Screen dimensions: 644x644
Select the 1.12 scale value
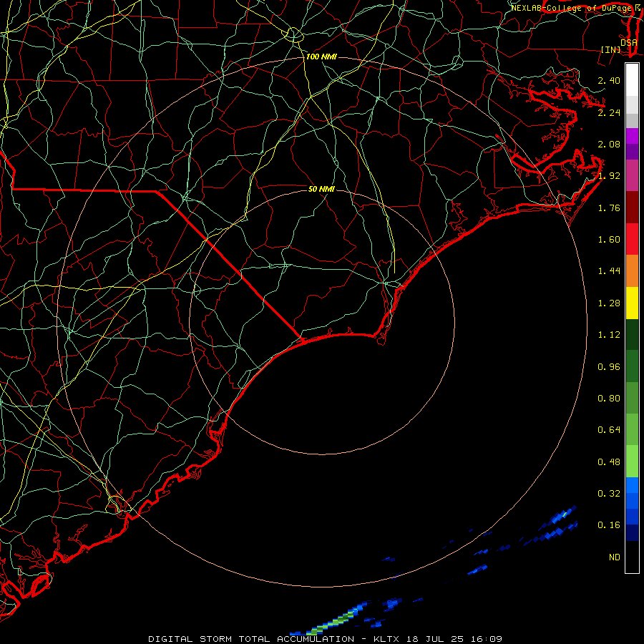(x=609, y=335)
